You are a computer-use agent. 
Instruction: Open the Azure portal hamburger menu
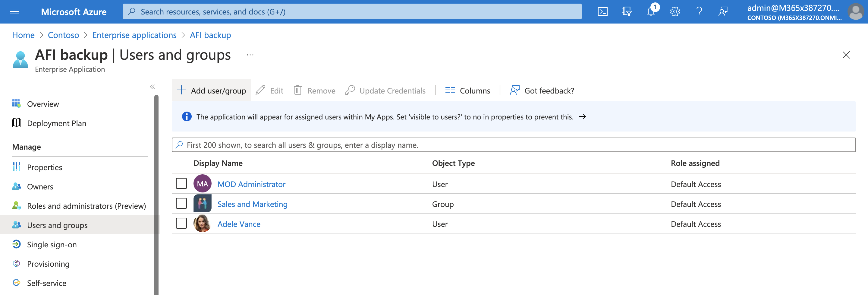(14, 12)
